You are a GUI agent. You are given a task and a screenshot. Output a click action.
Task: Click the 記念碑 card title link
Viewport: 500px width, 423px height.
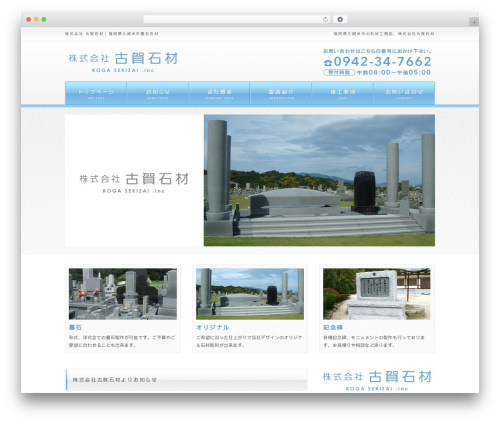pyautogui.click(x=333, y=327)
